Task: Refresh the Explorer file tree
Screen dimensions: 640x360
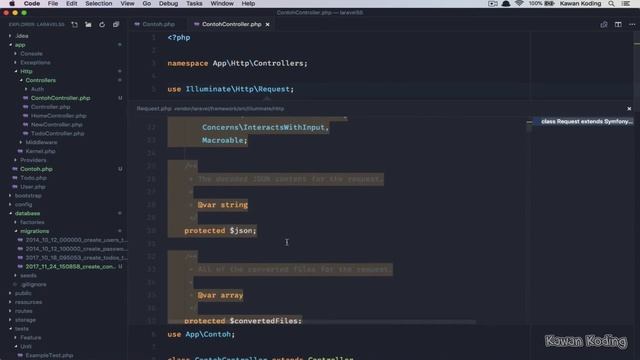Action: point(102,24)
